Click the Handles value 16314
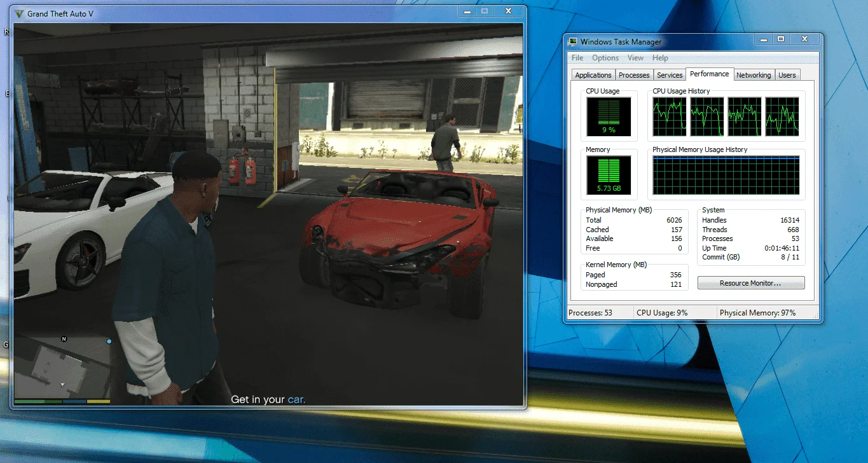This screenshot has height=463, width=868. 790,220
